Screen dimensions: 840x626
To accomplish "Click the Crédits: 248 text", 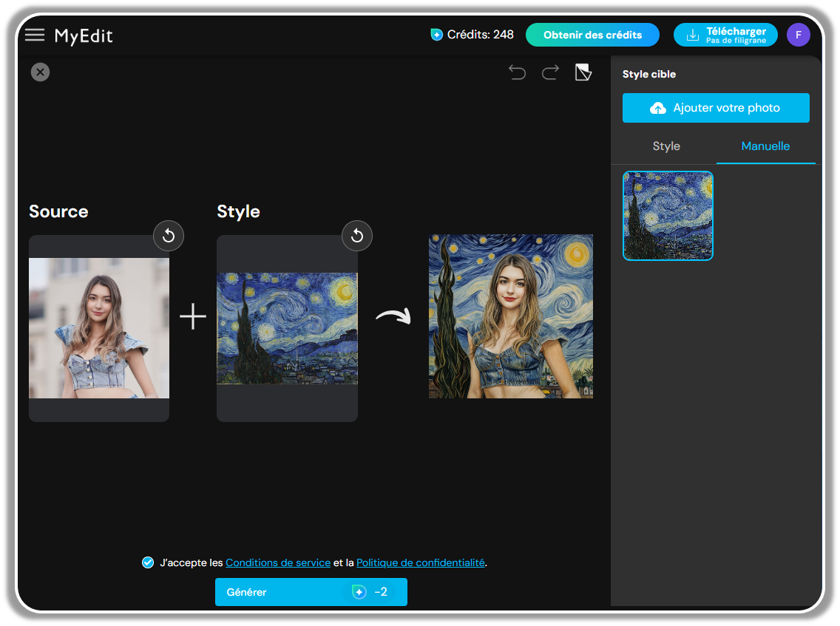I will point(480,35).
